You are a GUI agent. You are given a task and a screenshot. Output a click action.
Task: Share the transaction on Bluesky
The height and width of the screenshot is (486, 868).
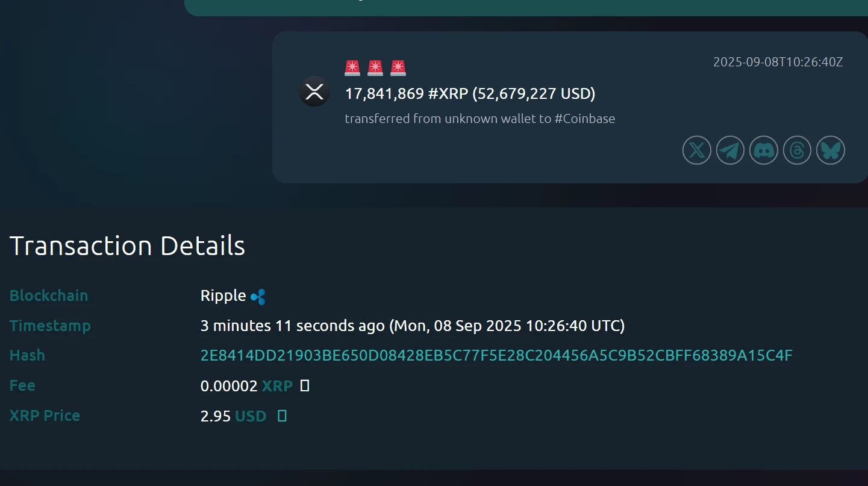tap(831, 150)
